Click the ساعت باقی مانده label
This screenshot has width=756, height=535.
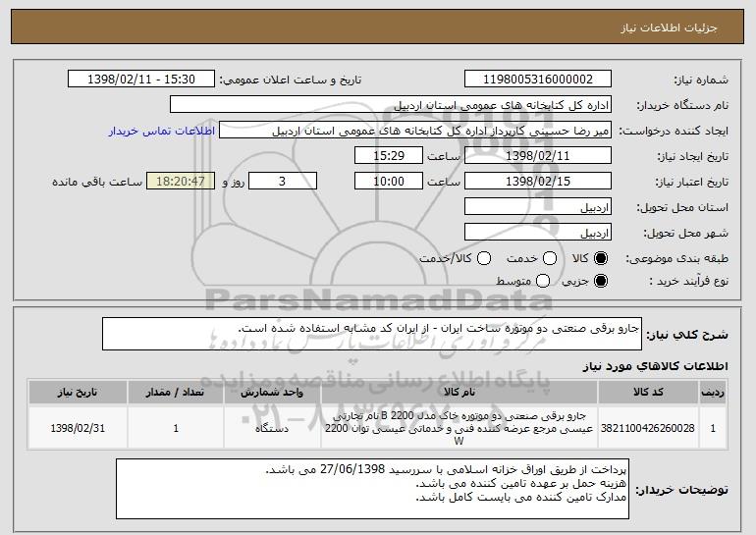[x=97, y=182]
